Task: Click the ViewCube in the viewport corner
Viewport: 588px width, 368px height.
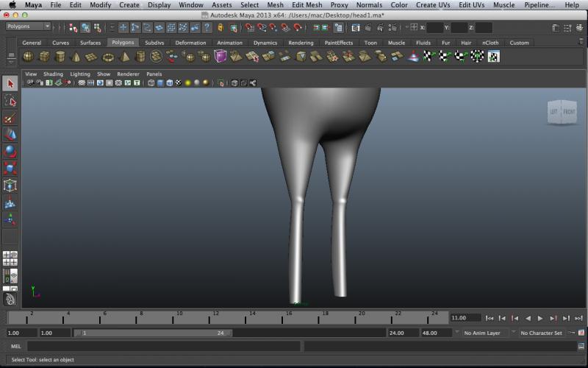Action: [x=562, y=112]
